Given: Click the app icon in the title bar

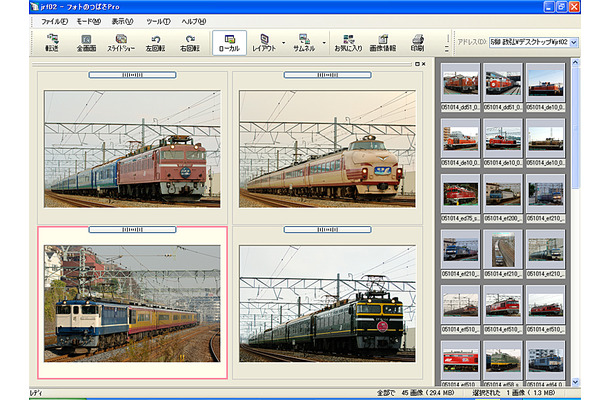Looking at the screenshot, I should pyautogui.click(x=35, y=7).
